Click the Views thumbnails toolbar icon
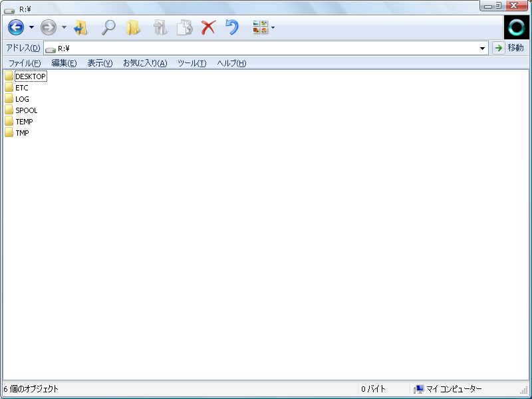Viewport: 532px width, 399px height. [260, 27]
